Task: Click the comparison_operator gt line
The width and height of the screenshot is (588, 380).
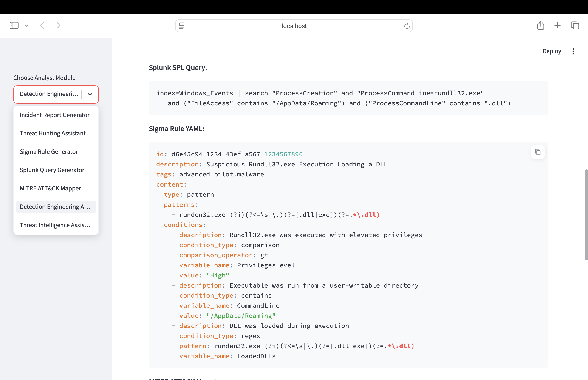Action: [224, 255]
